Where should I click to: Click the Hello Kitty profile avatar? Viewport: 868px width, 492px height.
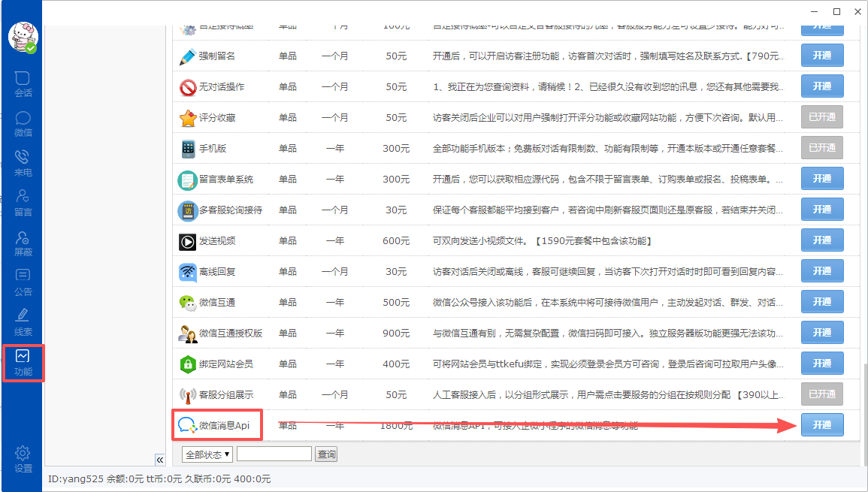23,37
